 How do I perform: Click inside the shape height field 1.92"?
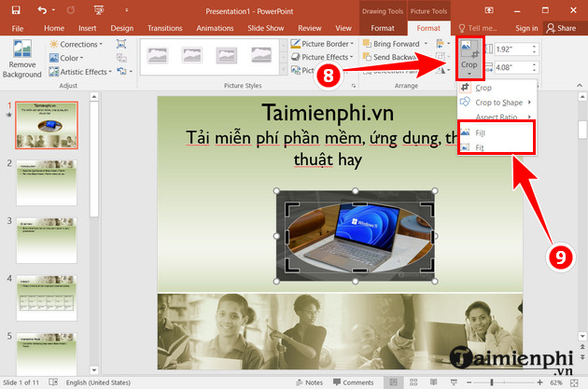[x=511, y=49]
